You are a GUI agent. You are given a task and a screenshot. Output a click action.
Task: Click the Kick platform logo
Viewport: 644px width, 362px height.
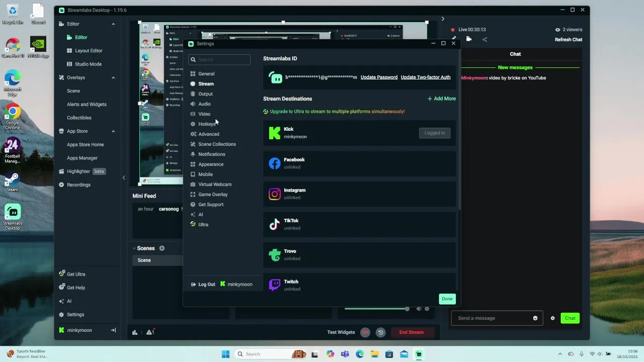(275, 133)
